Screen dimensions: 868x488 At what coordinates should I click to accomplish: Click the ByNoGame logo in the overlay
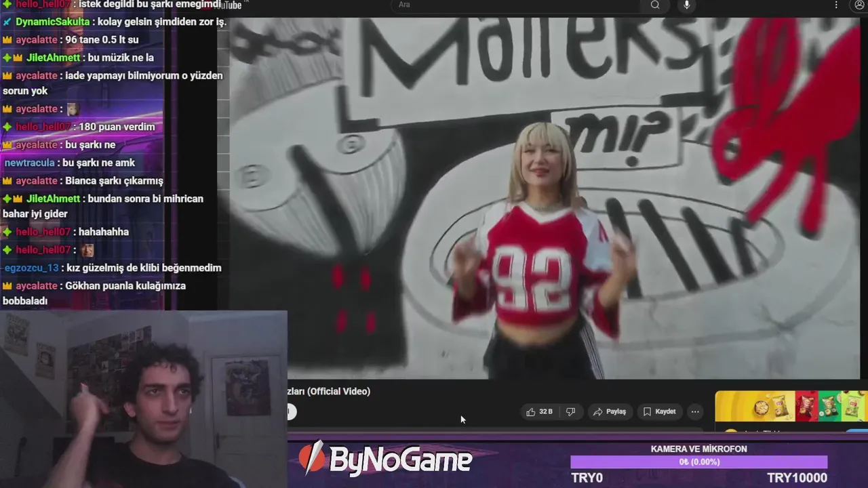[385, 460]
